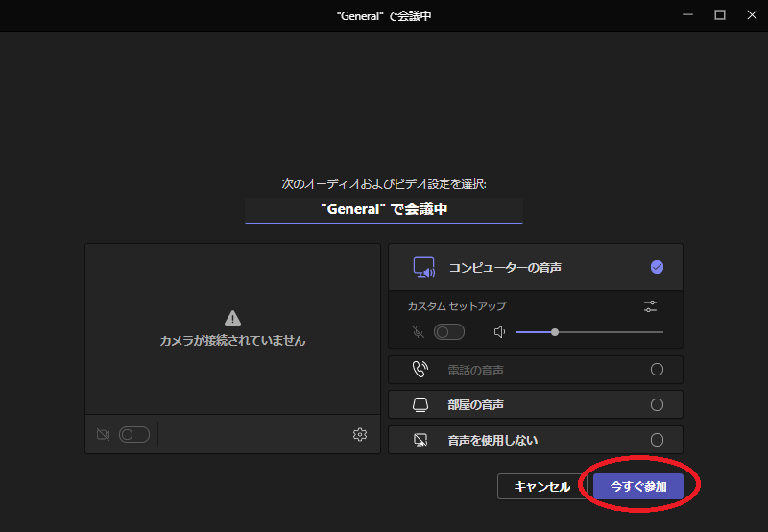Open custom setup device settings sliders icon
Viewport: 768px width, 532px height.
pyautogui.click(x=650, y=306)
